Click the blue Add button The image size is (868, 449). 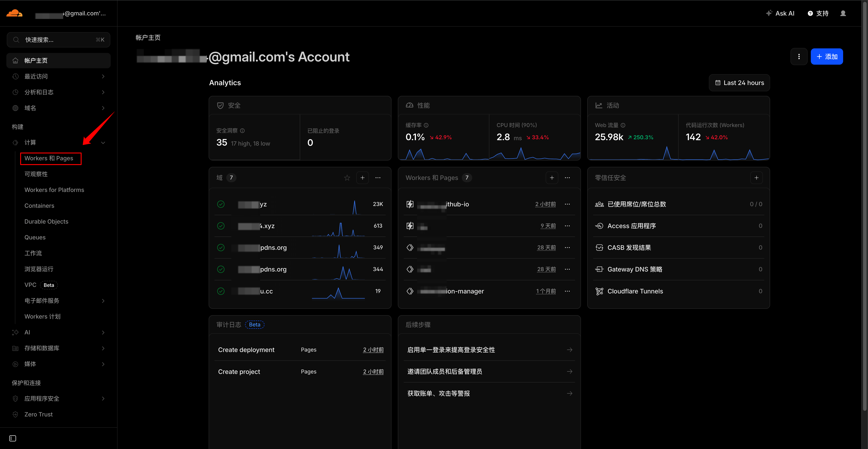827,57
